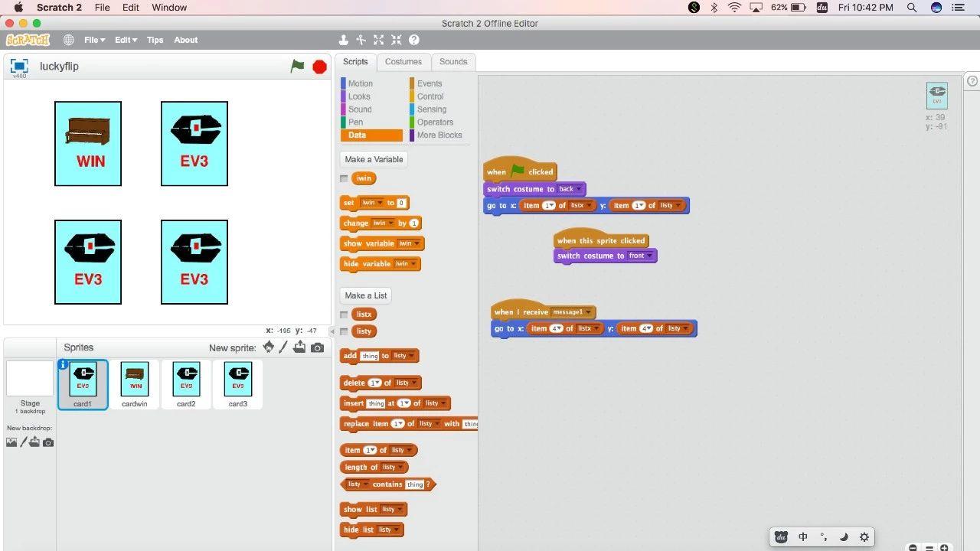Choose new sprite from library

click(x=268, y=347)
